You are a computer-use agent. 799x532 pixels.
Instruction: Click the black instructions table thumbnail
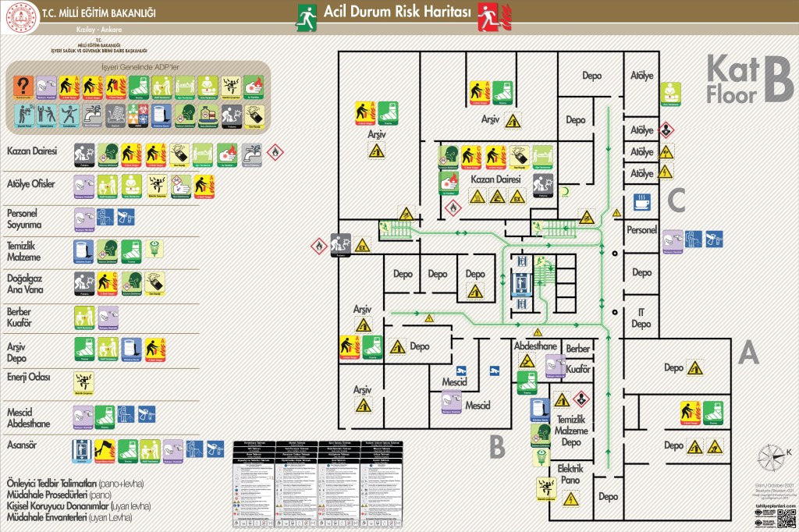pyautogui.click(x=319, y=482)
